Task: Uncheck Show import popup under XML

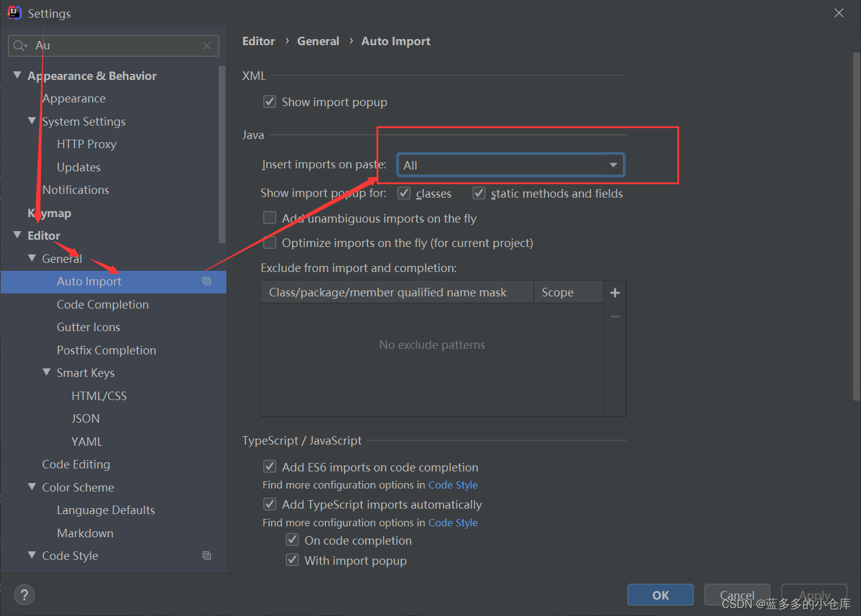Action: 269,101
